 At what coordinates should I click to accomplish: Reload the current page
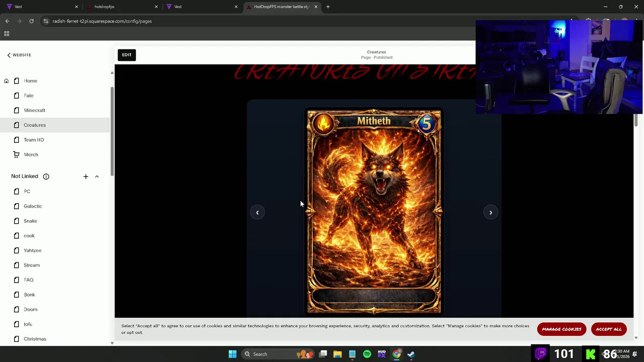pos(31,21)
